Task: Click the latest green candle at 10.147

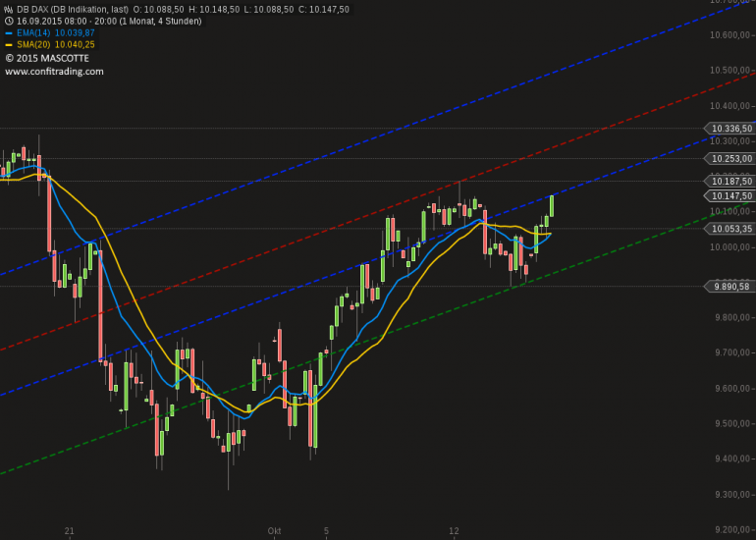Action: pyautogui.click(x=552, y=206)
